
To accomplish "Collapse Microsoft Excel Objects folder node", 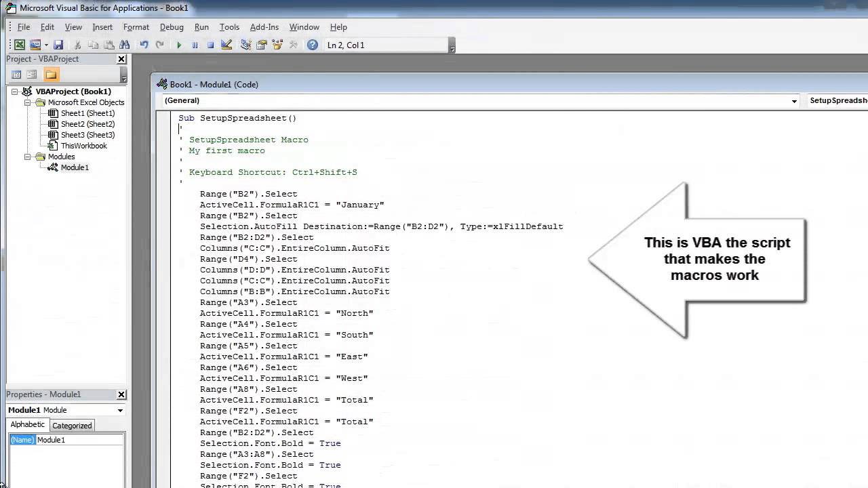I will (28, 102).
